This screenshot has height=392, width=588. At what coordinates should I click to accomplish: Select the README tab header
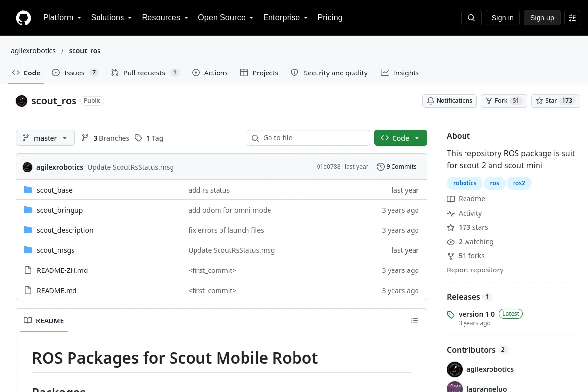pos(44,321)
